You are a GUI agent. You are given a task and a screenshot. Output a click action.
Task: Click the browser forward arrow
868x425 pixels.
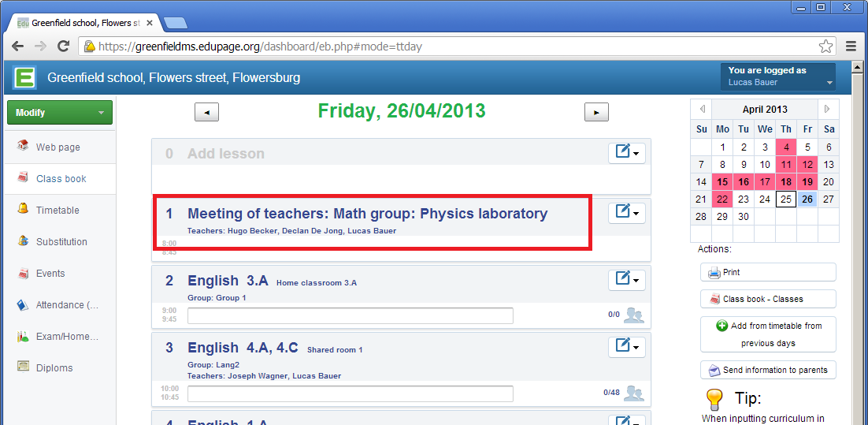[x=40, y=46]
